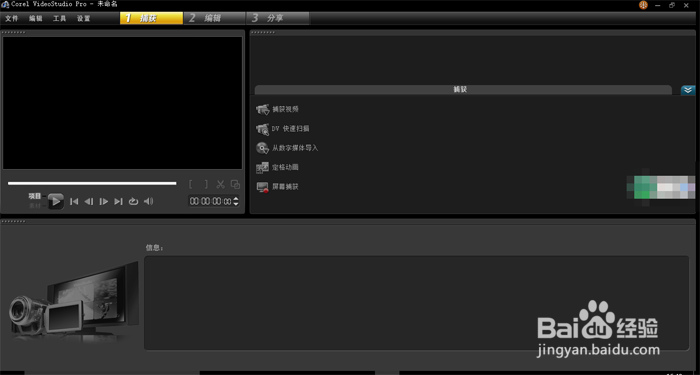Click the scissors split clip icon
This screenshot has width=700, height=375.
(221, 184)
